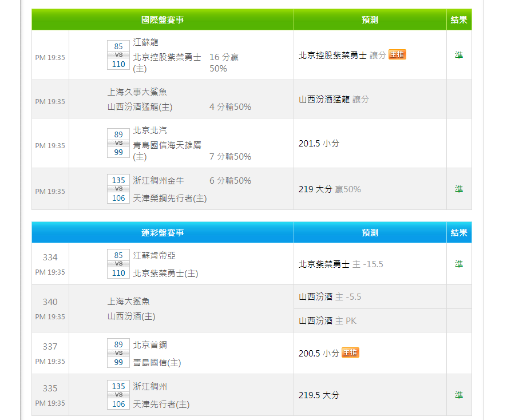519x420 pixels.
Task: Select the 7 分輸50% handicap text
Action: click(231, 157)
